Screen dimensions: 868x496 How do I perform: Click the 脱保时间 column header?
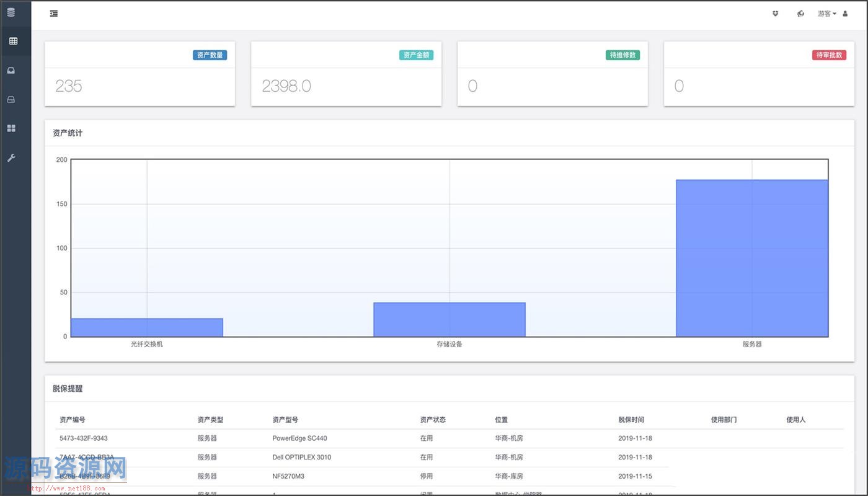(x=631, y=420)
